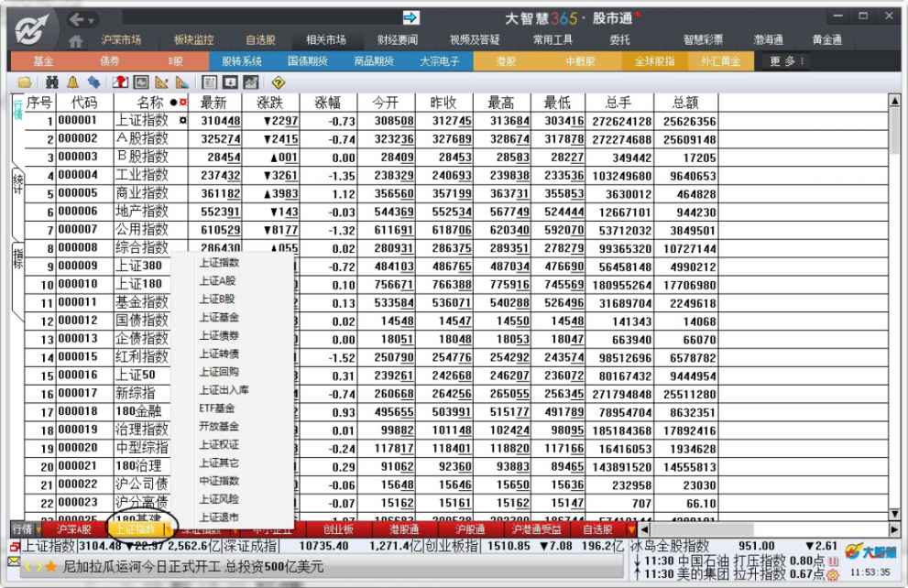Select the 沪深A股 bottom tab
The image size is (908, 588).
point(73,529)
